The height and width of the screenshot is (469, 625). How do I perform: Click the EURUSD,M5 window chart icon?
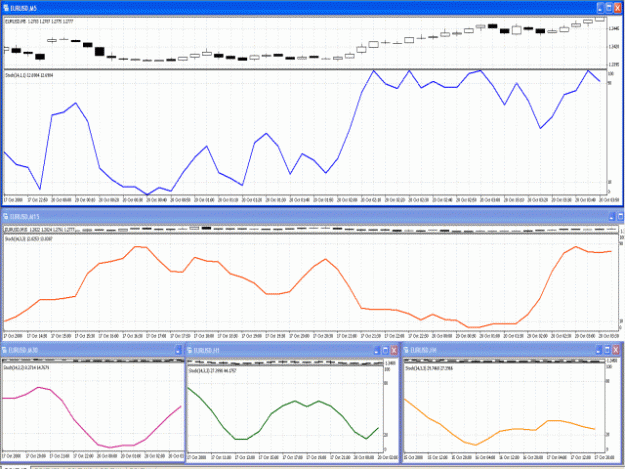[6, 8]
